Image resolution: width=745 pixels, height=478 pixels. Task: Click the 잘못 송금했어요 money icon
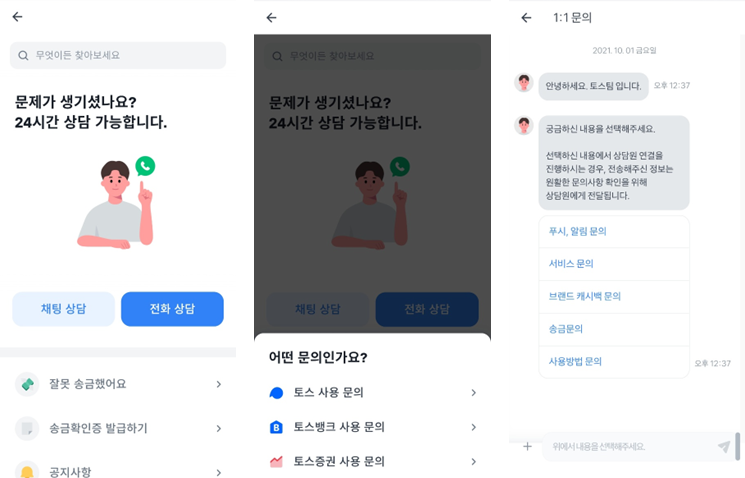(x=27, y=384)
